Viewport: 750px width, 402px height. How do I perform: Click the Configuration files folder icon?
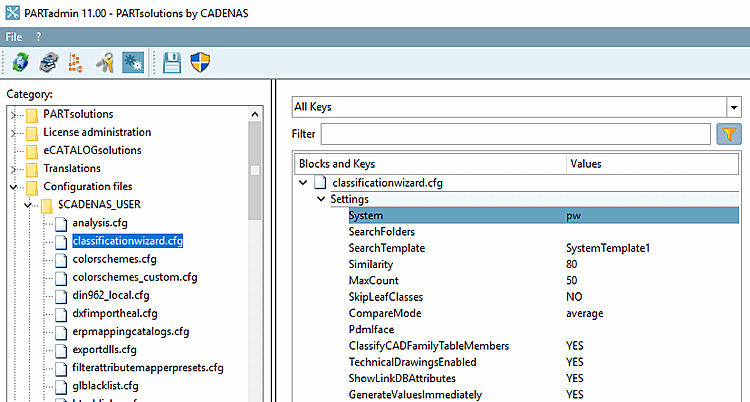tap(32, 187)
